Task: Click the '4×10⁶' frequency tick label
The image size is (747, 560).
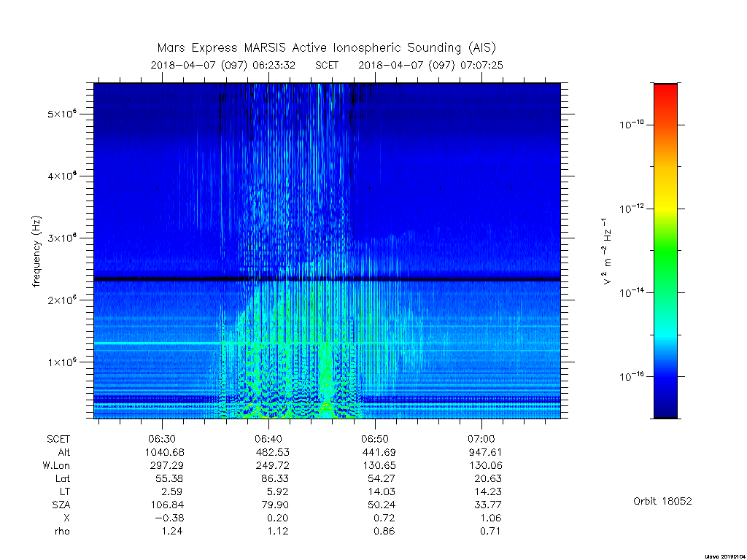Action: pyautogui.click(x=62, y=176)
